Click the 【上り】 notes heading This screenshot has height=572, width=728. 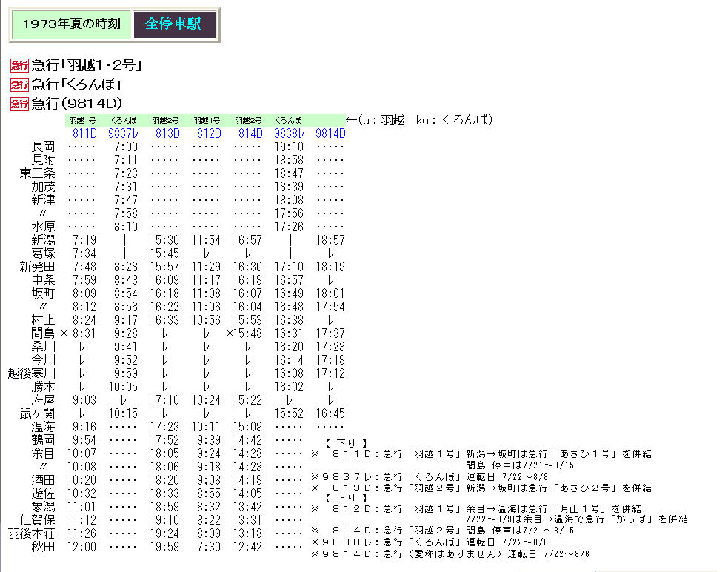346,498
